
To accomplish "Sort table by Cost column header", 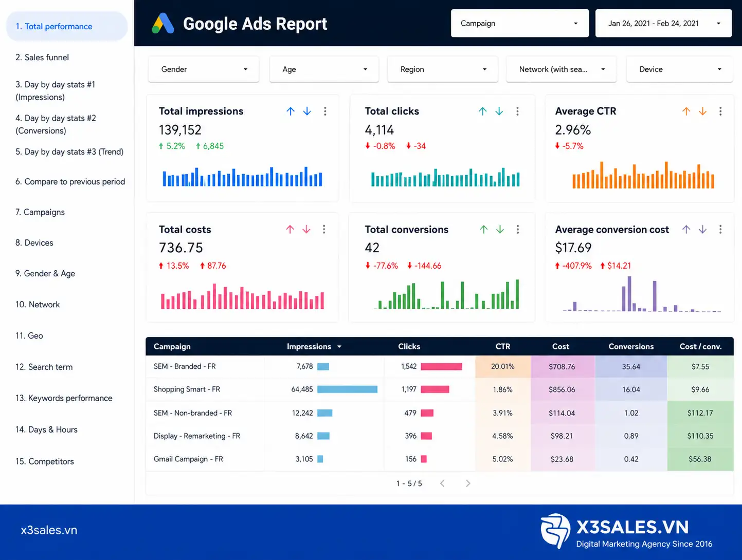I will (560, 347).
